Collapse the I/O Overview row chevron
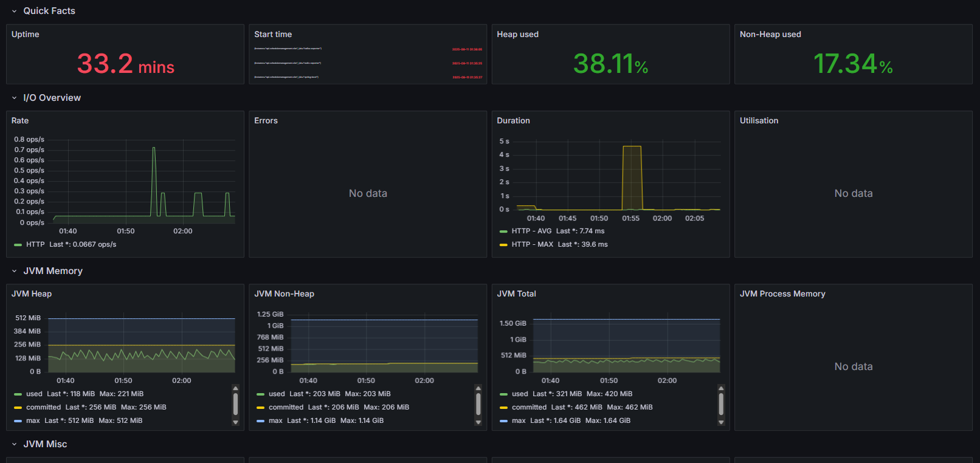The width and height of the screenshot is (980, 463). click(x=14, y=98)
